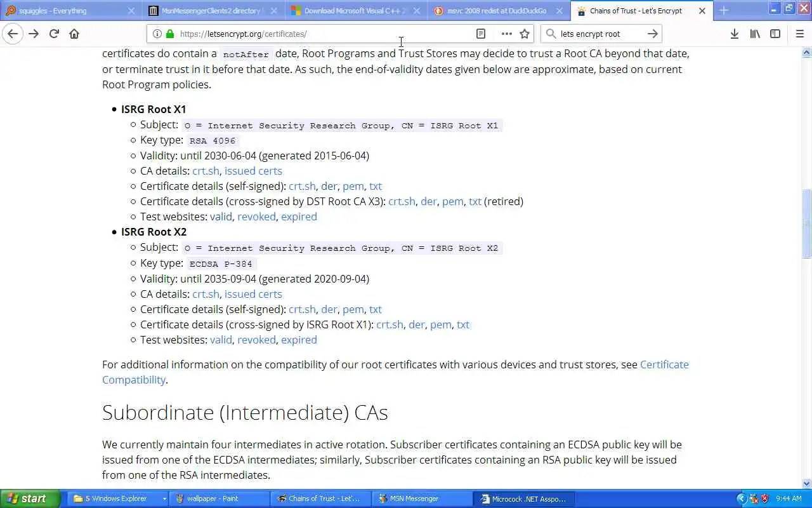Click the search box containing lets encrypt root
Screen dimensions: 812x508
click(x=599, y=34)
